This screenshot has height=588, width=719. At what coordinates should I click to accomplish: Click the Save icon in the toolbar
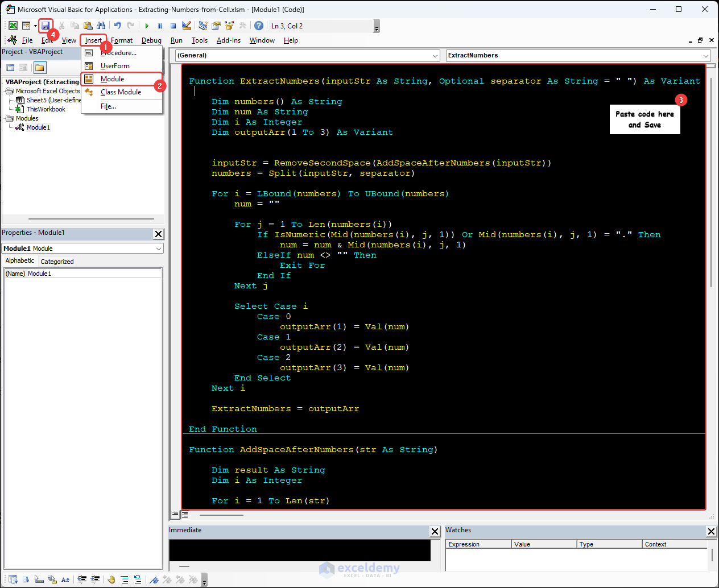[46, 26]
